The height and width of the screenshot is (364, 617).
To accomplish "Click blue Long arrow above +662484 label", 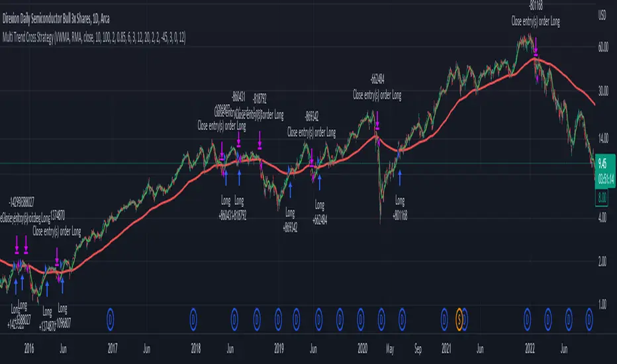I will 320,183.
